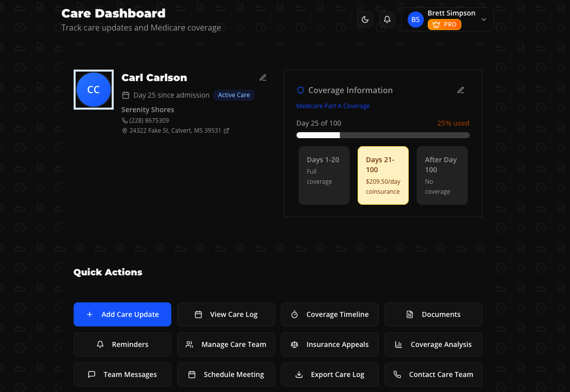Screen dimensions: 570x392
Task: Click the Medicare Part A Coverage link
Action: coord(333,106)
